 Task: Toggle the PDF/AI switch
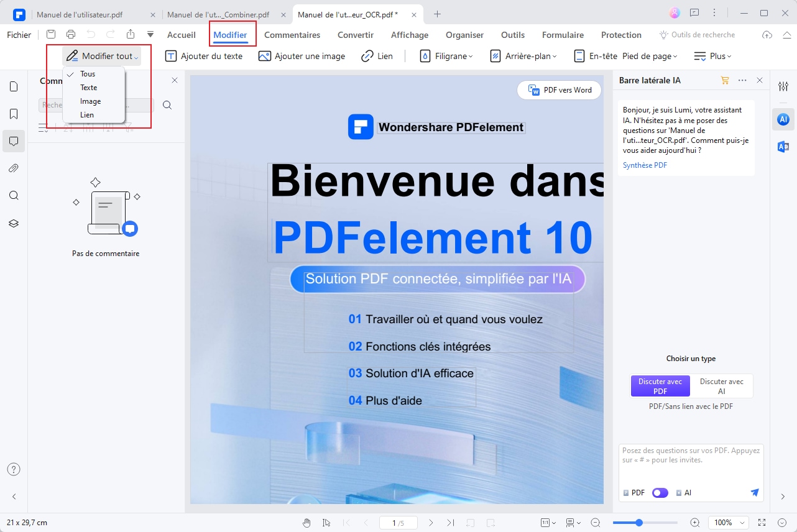[660, 493]
